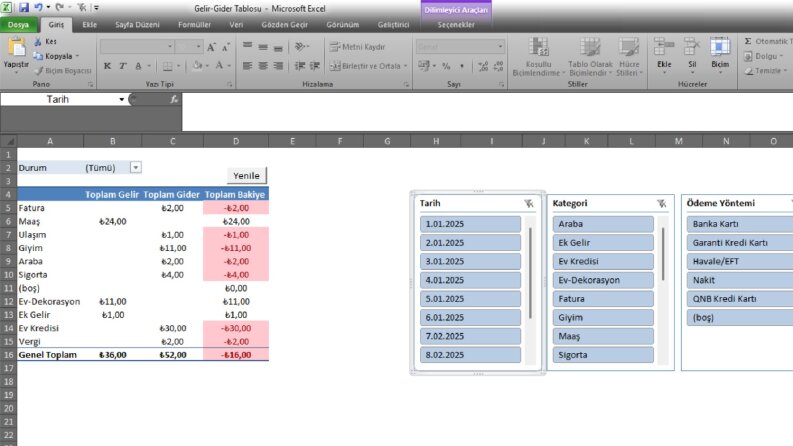This screenshot has height=446, width=793.
Task: Select Banka Kartı in Ödeme Yöntemi slicer
Action: [740, 224]
